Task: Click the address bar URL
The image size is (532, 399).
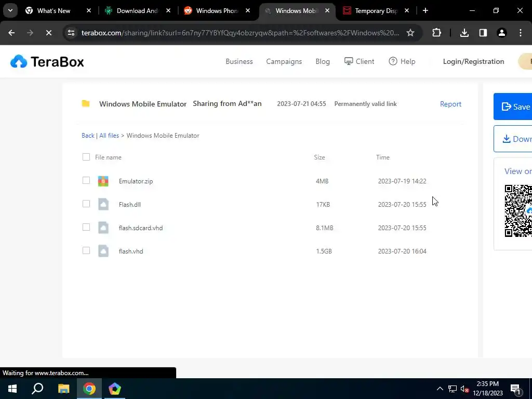Action: pos(240,33)
